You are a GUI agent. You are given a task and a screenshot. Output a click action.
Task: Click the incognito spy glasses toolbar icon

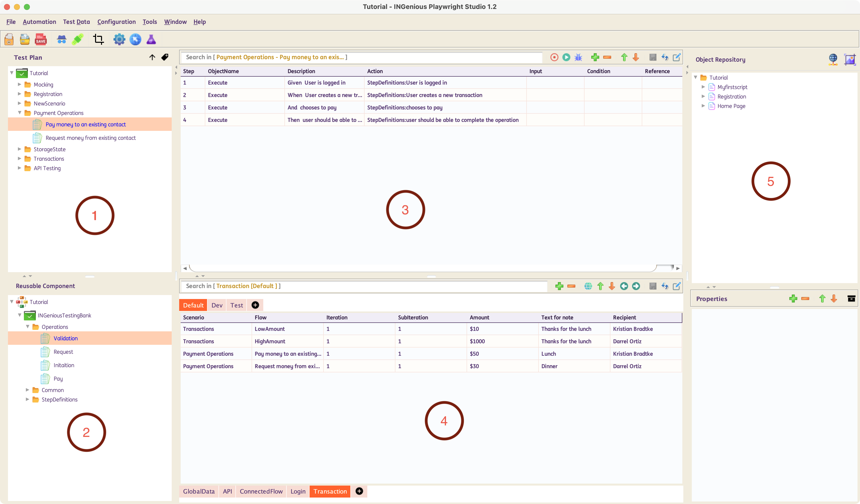(61, 39)
